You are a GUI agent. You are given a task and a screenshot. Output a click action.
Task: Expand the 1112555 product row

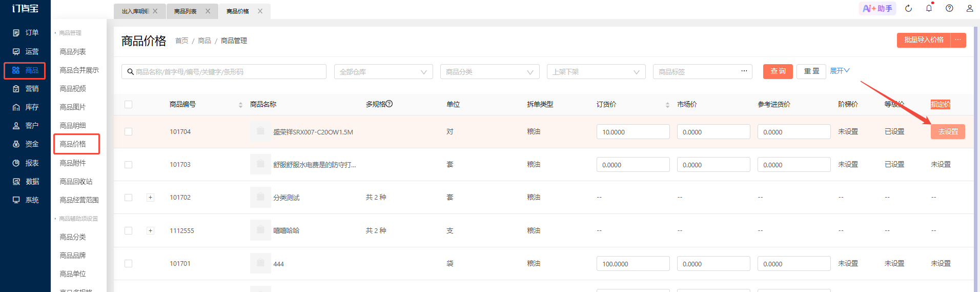point(150,231)
